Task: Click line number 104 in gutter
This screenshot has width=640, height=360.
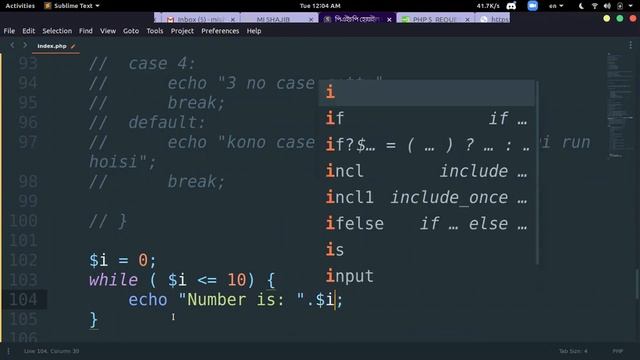Action: 23,300
